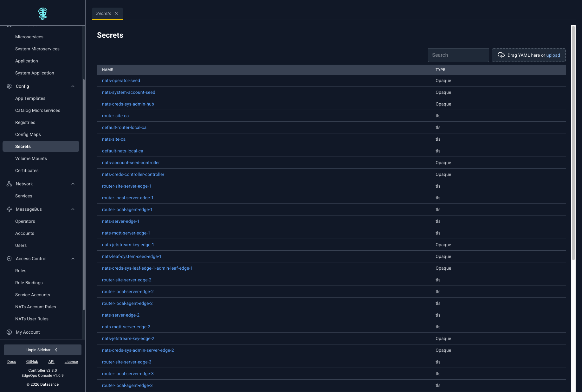Click the MessageBus icon in sidebar

pos(9,209)
